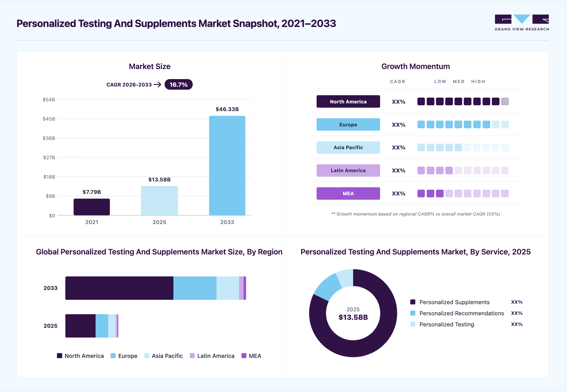
Task: Click the North America segment of 2025 bar
Action: pos(80,326)
